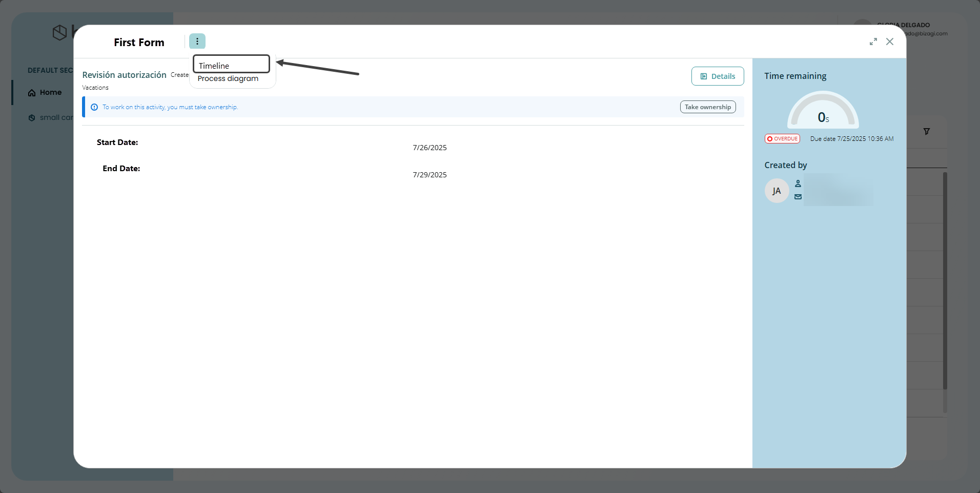Image resolution: width=980 pixels, height=493 pixels.
Task: Click the Start Date value 7/26/2025
Action: tap(430, 148)
